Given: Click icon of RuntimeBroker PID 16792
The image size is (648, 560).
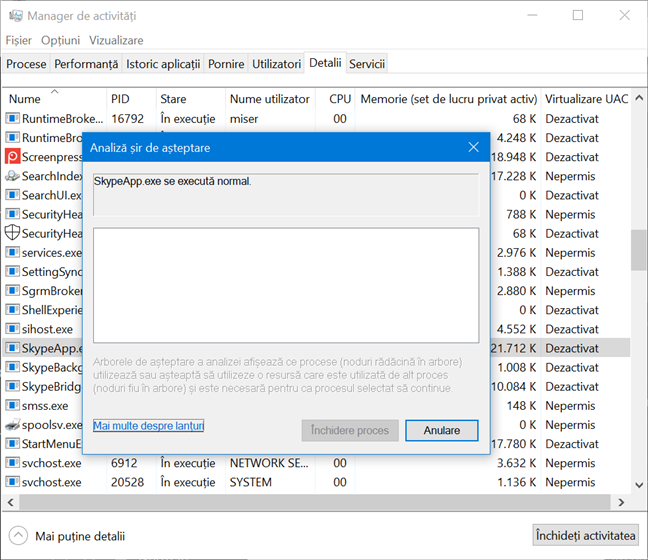Looking at the screenshot, I should point(12,119).
